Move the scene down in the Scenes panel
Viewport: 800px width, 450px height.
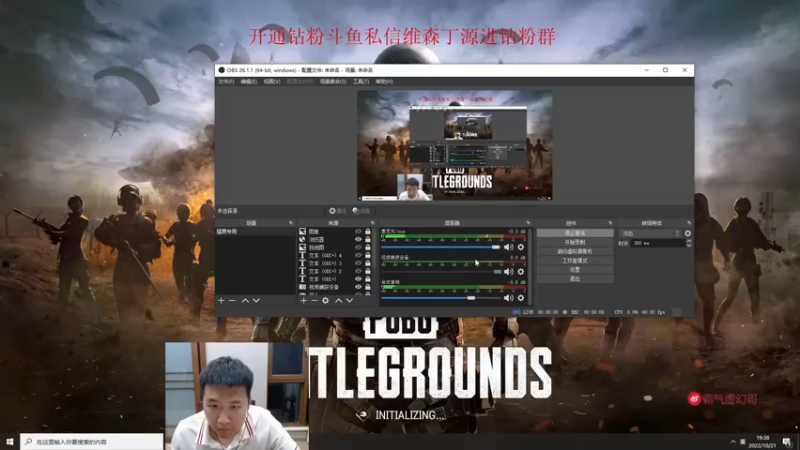coord(256,301)
